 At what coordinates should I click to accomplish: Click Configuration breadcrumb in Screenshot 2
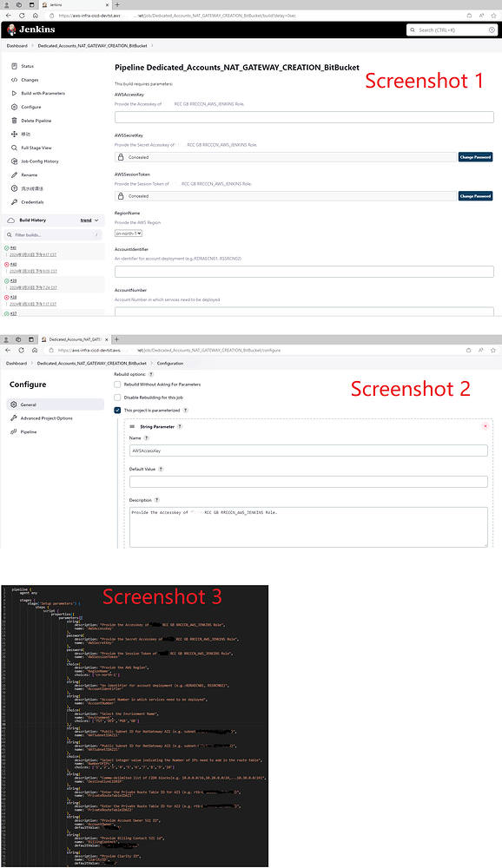pos(170,363)
